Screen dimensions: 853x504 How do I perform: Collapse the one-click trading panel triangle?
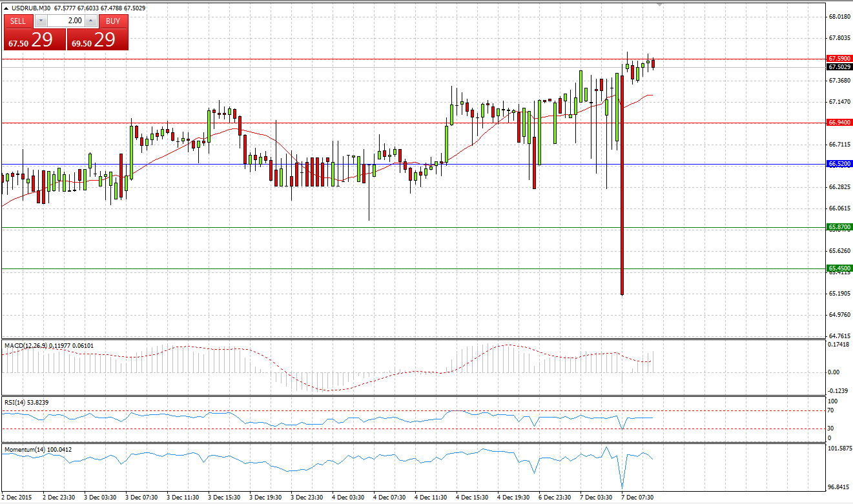(6, 8)
